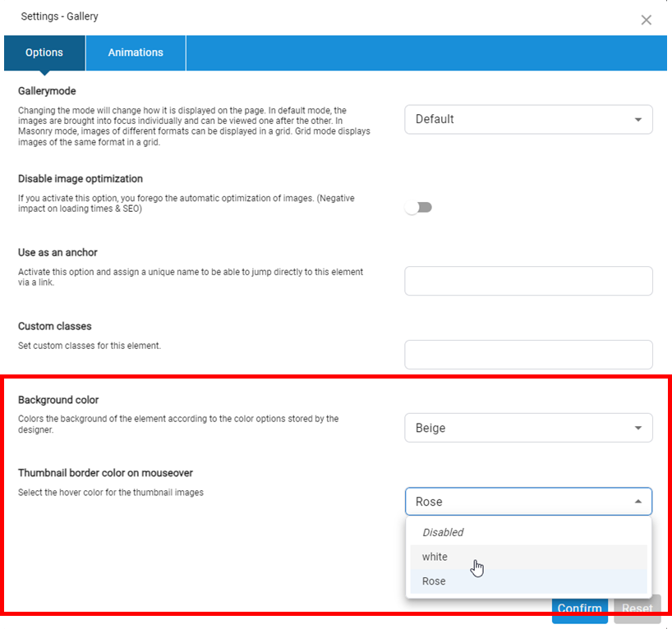Select the Options tab
672x629 pixels.
point(44,53)
